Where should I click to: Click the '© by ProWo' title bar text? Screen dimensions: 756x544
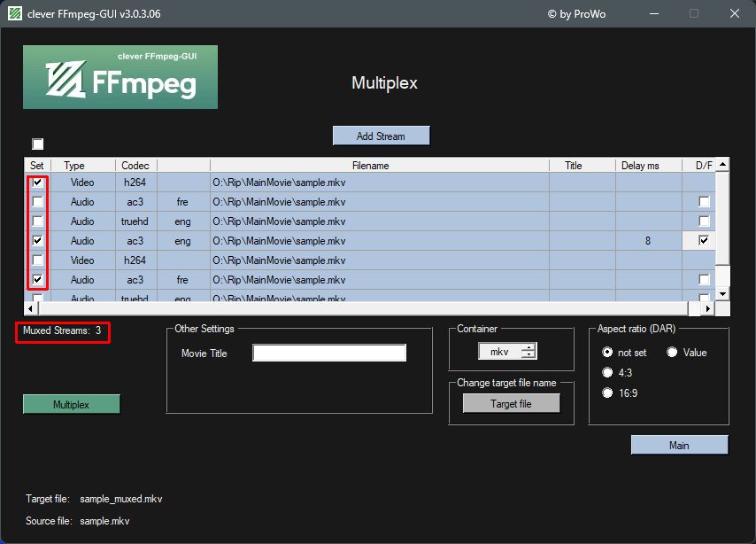click(576, 14)
